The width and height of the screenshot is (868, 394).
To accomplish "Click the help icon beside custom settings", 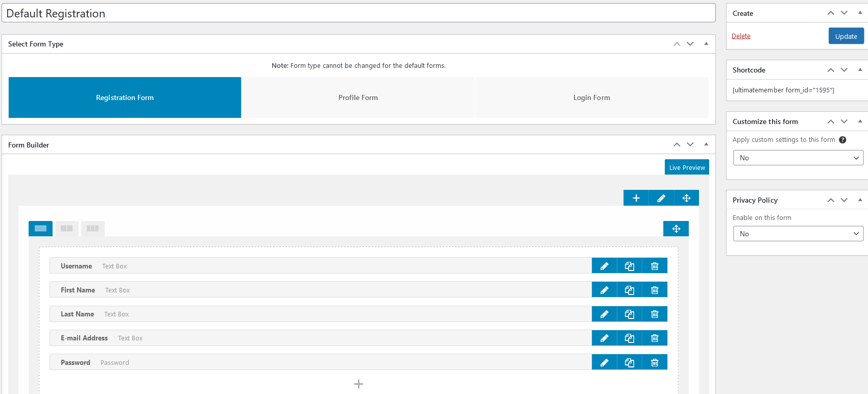I will coord(842,140).
